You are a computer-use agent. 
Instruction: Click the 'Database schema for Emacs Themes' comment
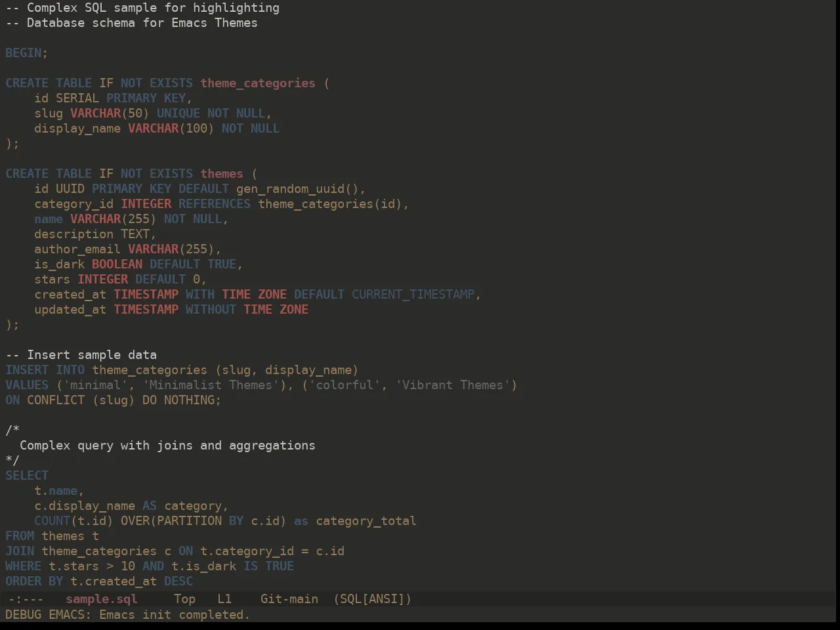(x=131, y=23)
